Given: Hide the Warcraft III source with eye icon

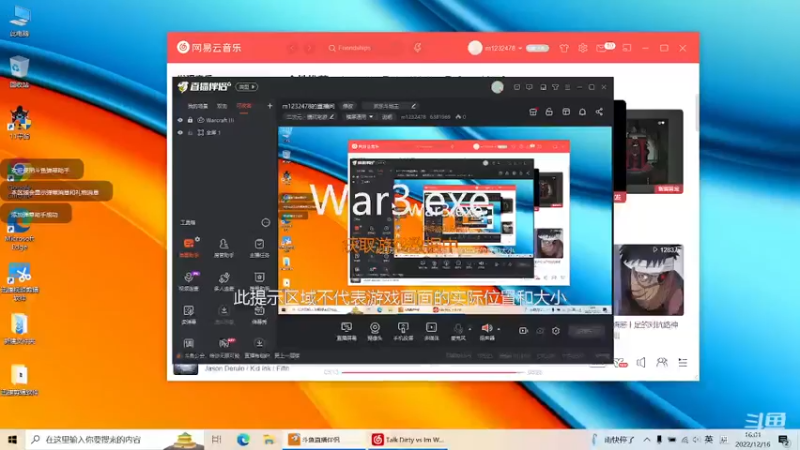Looking at the screenshot, I should coord(180,120).
